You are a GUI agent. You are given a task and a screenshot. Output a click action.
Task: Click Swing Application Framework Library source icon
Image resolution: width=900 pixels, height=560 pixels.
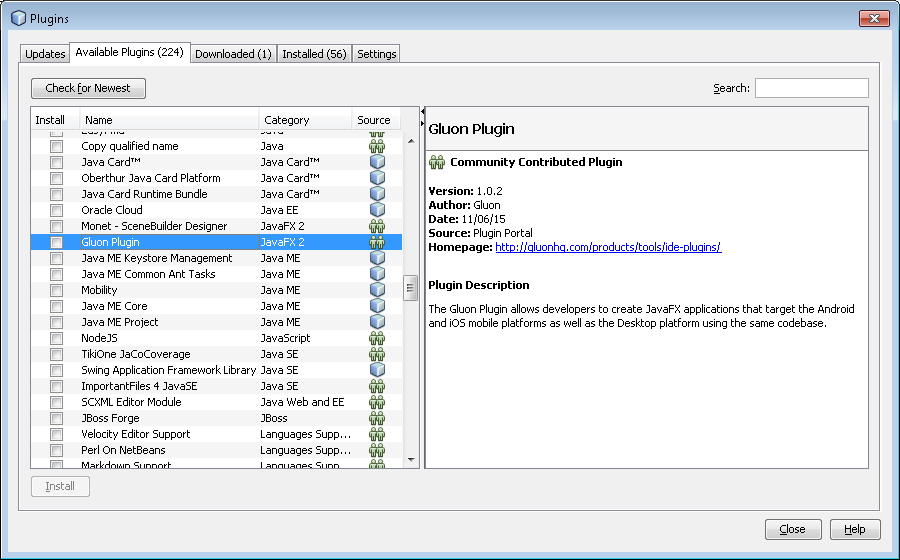(x=377, y=370)
